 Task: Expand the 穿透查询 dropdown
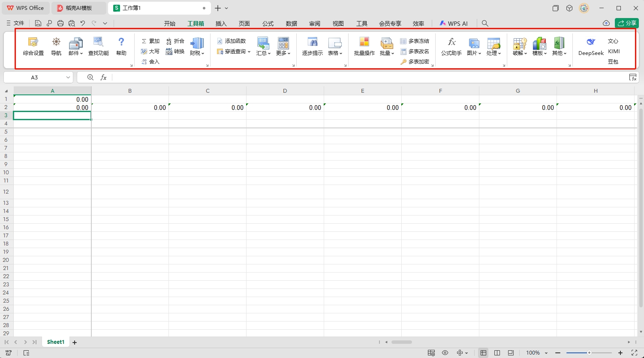click(x=234, y=52)
